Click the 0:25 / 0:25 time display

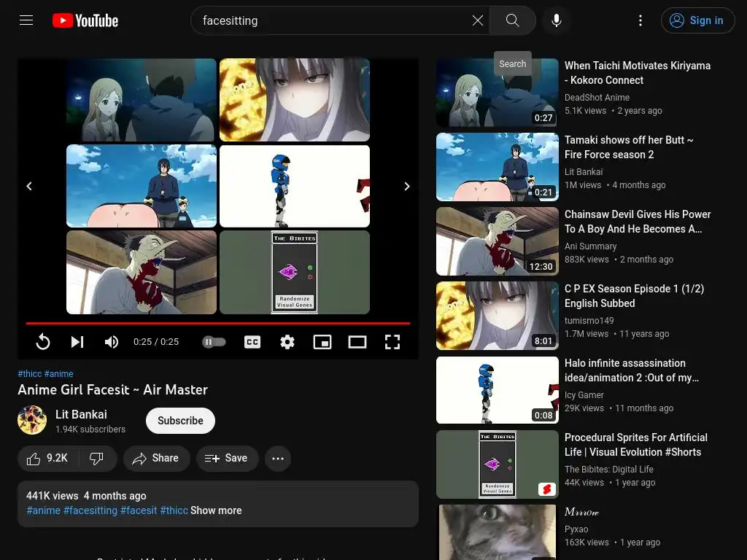[x=156, y=342]
